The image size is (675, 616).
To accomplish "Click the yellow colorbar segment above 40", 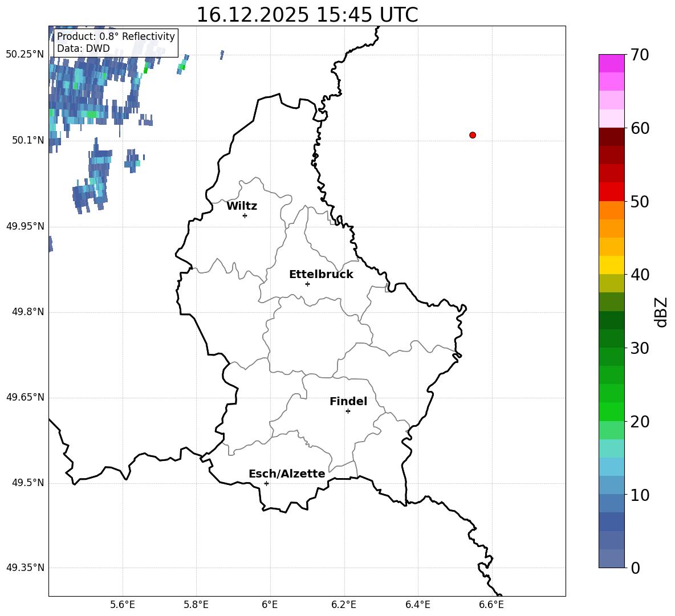I will coord(612,265).
